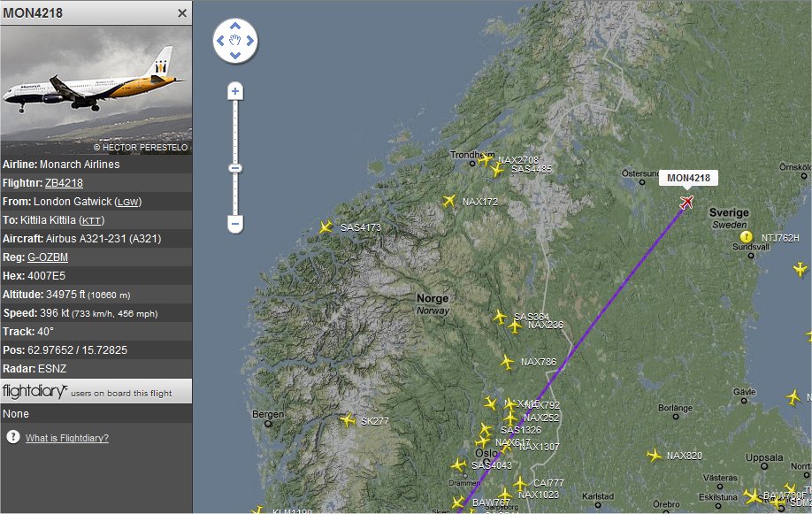Select the NAX786 aircraft icon

(507, 362)
